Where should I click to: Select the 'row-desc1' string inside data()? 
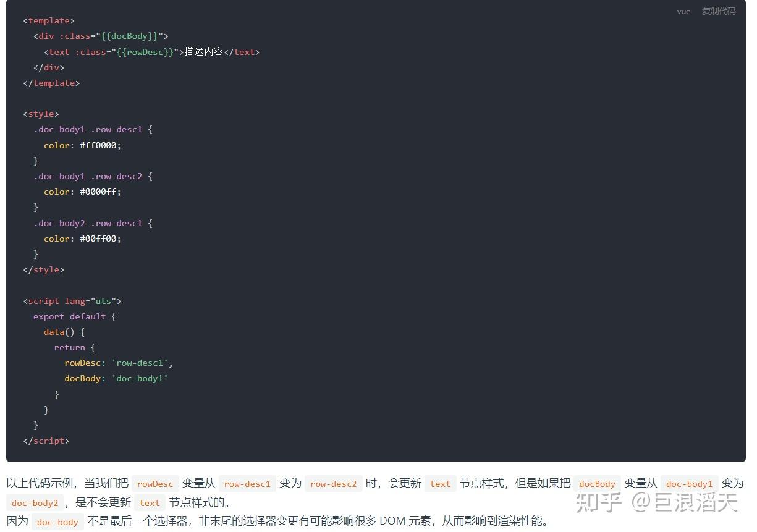(x=140, y=363)
